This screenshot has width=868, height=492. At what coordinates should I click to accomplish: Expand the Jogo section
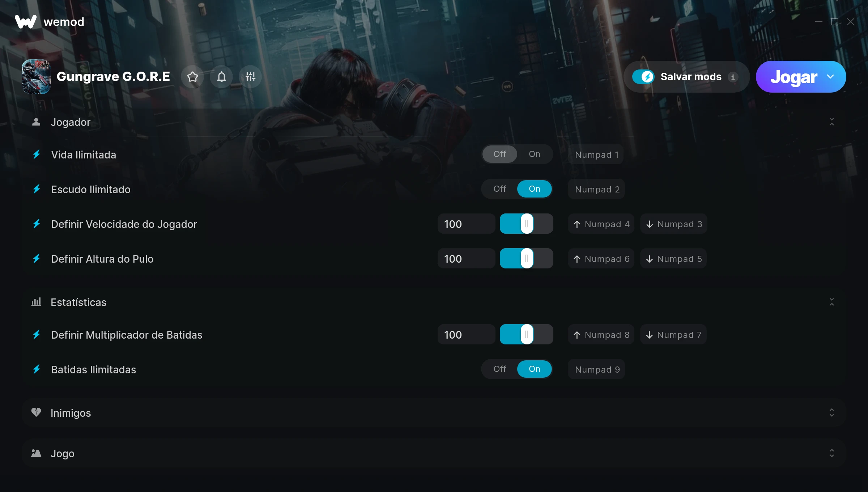point(832,453)
